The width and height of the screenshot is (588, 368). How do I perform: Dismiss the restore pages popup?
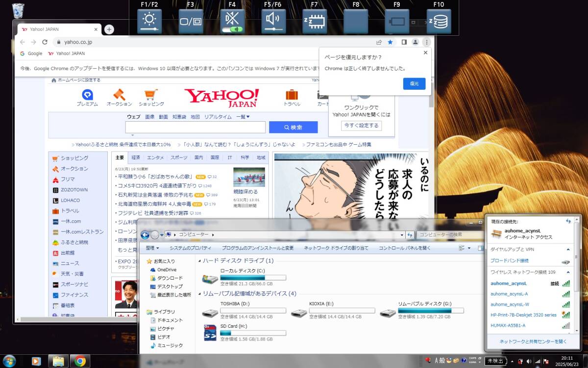click(x=425, y=53)
